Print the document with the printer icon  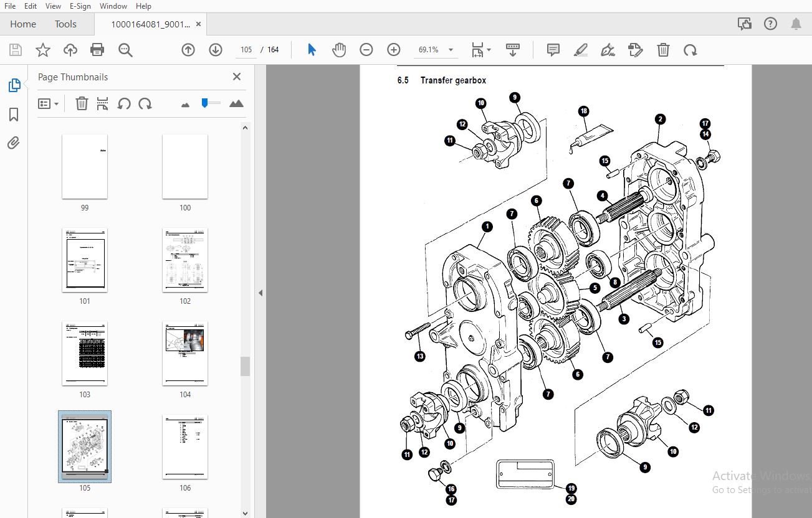97,50
